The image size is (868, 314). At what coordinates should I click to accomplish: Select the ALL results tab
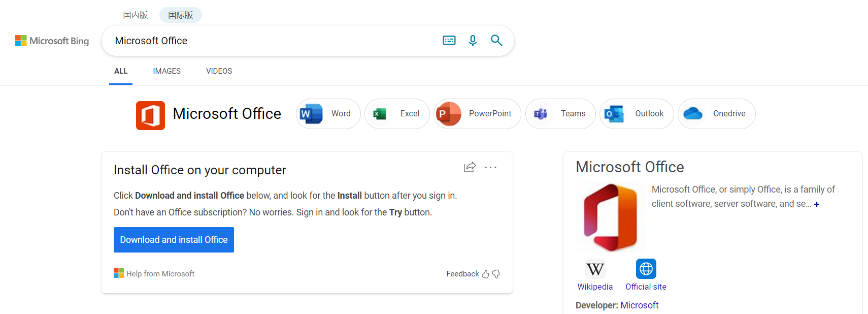[x=121, y=71]
